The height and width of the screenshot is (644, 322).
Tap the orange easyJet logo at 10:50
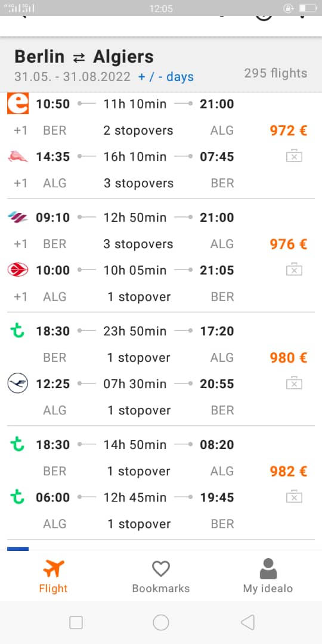click(18, 104)
